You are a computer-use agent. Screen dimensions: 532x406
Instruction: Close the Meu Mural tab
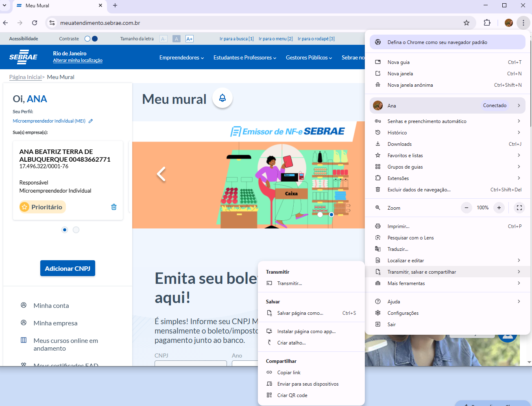[100, 5]
